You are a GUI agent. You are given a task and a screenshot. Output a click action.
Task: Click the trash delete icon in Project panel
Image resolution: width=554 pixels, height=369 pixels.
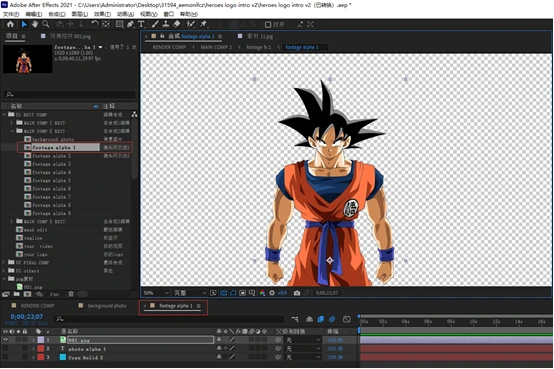(71, 294)
